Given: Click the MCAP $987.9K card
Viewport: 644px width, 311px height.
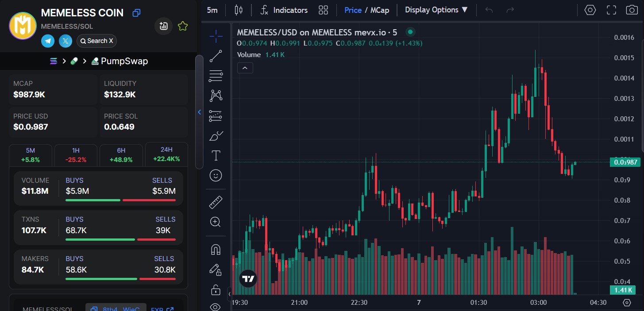Looking at the screenshot, I should 53,89.
